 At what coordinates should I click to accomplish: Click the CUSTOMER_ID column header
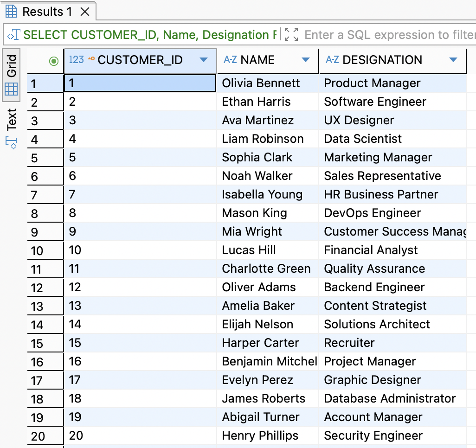(140, 60)
